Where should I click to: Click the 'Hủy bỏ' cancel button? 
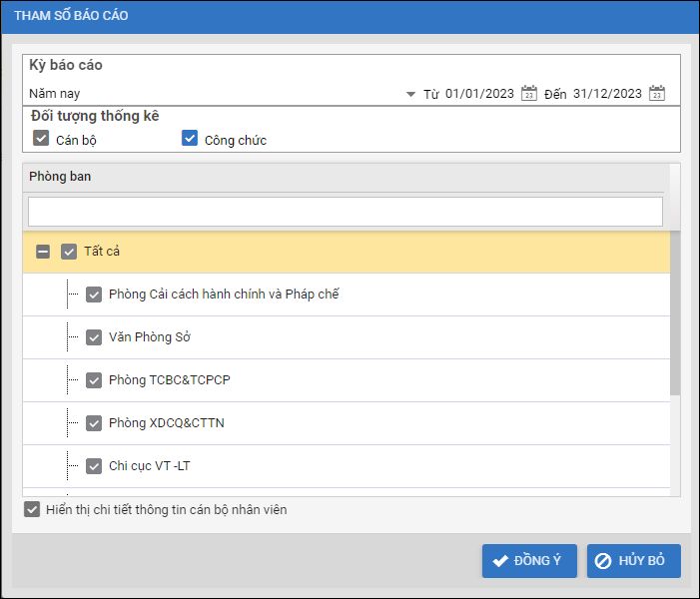point(634,561)
